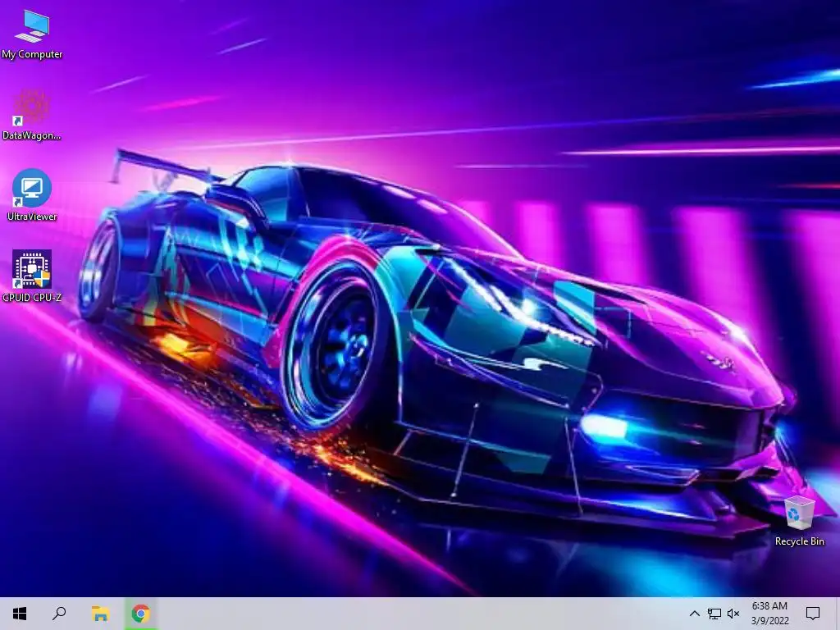Open the Action Center notifications icon
Viewport: 840px width, 630px height.
point(813,614)
